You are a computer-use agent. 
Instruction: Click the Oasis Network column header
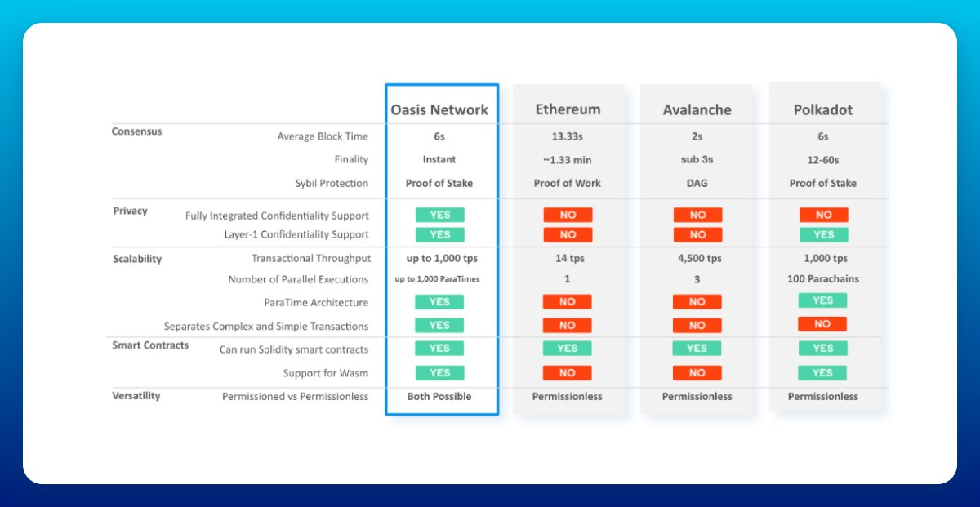pyautogui.click(x=439, y=109)
